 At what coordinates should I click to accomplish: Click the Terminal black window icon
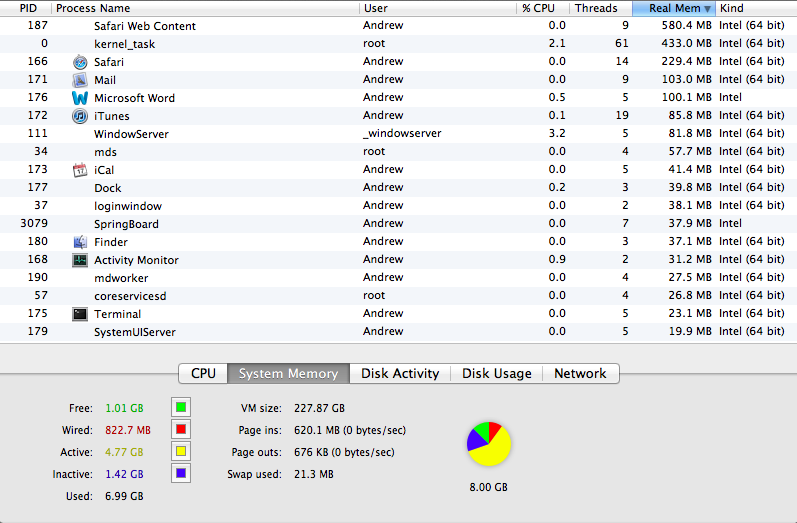pyautogui.click(x=80, y=314)
